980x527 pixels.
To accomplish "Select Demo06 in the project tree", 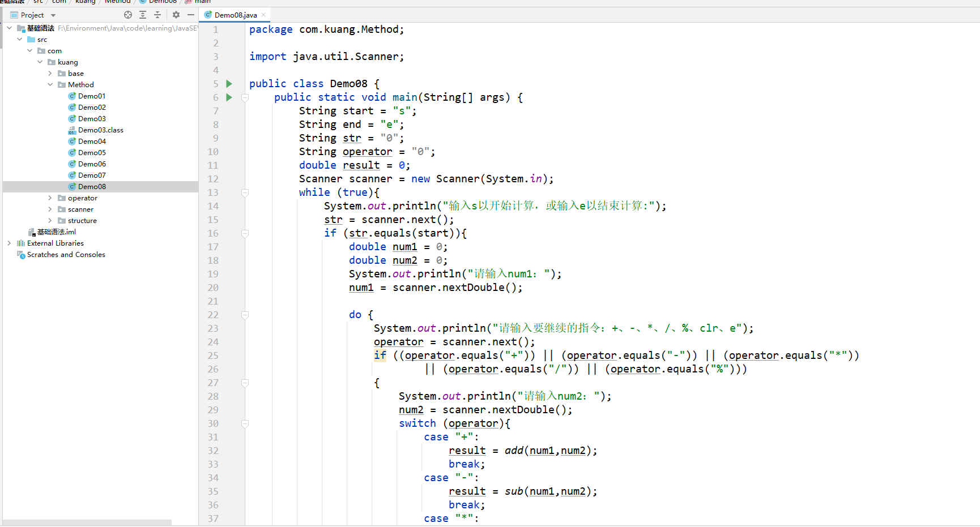I will tap(92, 164).
